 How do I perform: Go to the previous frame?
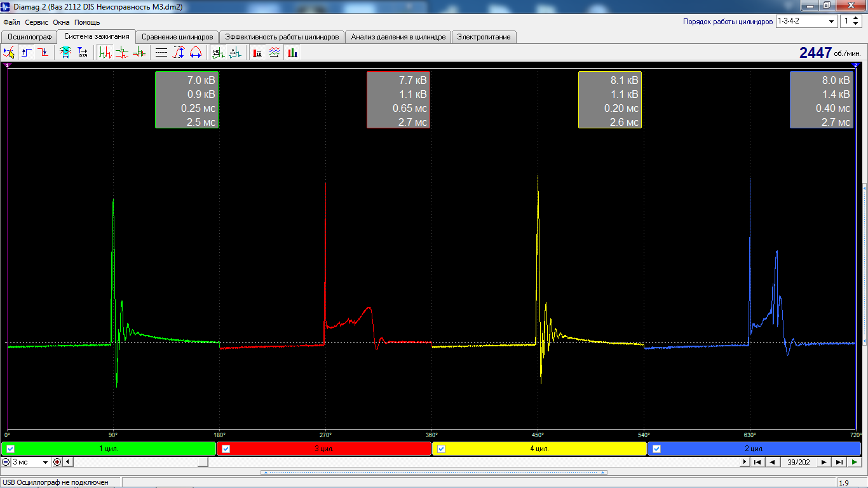click(x=772, y=462)
